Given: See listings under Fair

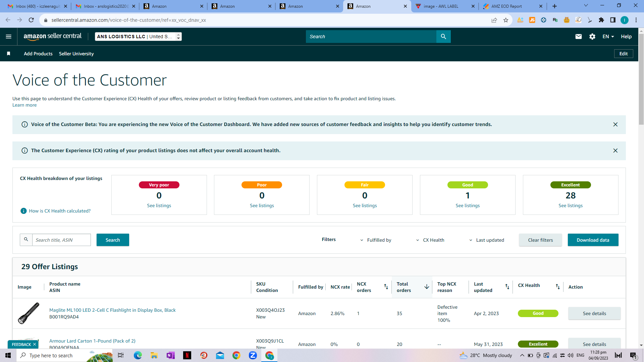Looking at the screenshot, I should 365,205.
